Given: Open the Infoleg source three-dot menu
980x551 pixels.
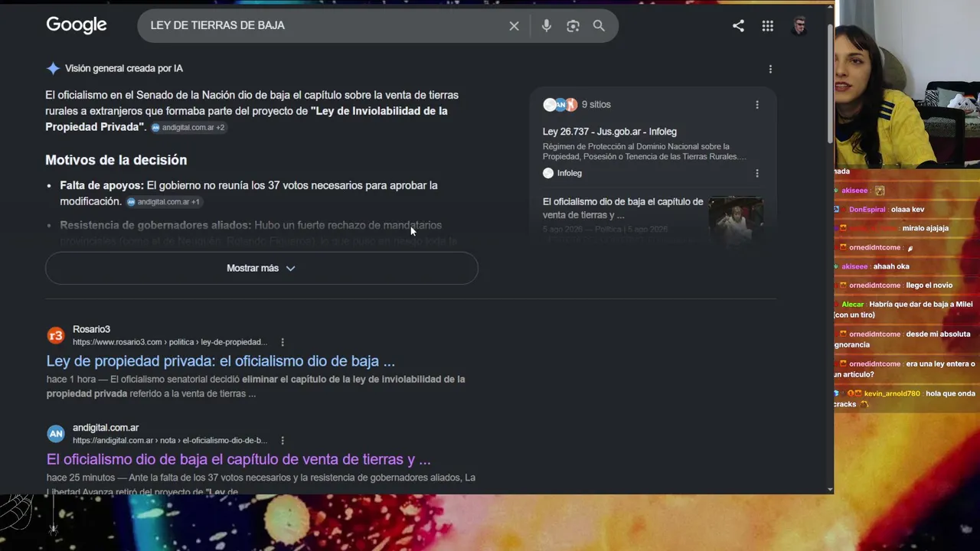Looking at the screenshot, I should (x=757, y=173).
